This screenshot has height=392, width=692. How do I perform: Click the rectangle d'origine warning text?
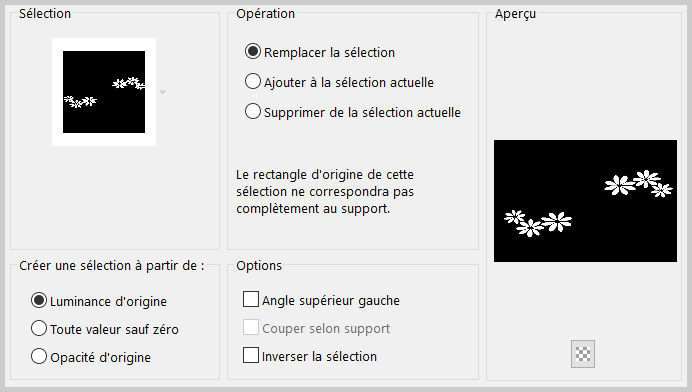[325, 192]
